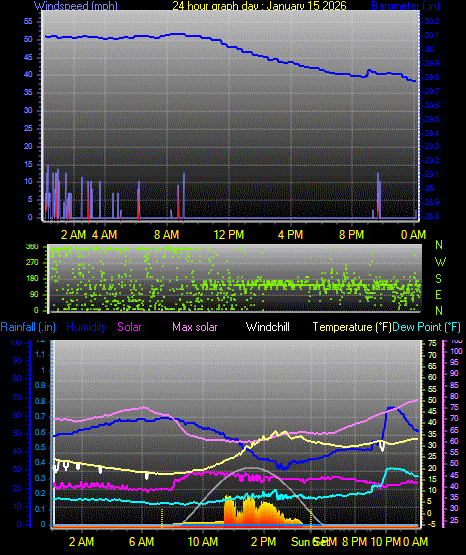This screenshot has width=466, height=555.
Task: Click the 30.1 barometer axis value
Action: click(432, 35)
